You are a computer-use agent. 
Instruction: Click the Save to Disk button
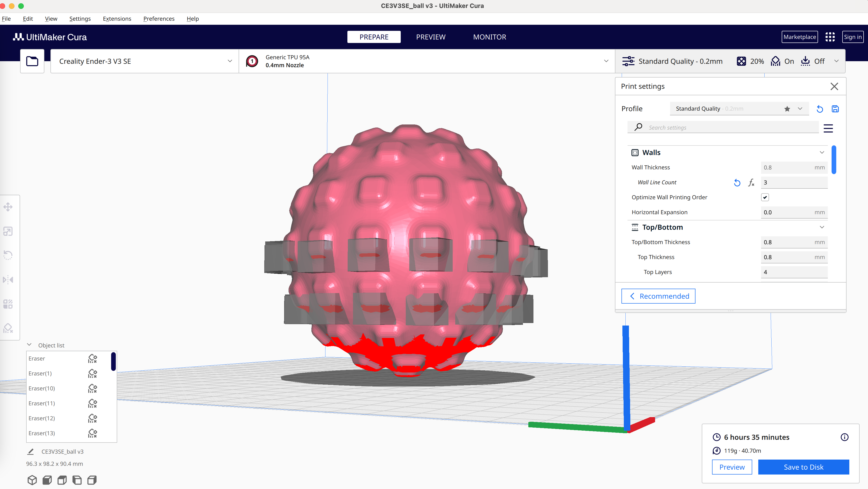click(803, 467)
